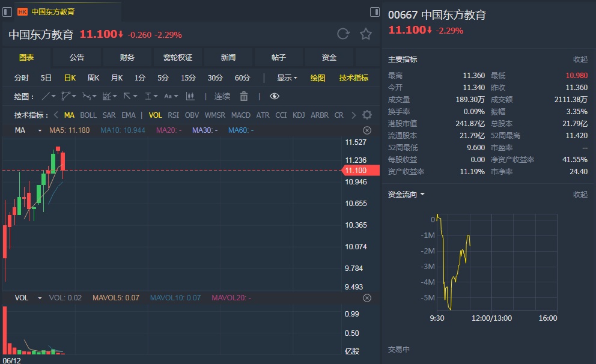Expand Aa text tool dropdown arrow
Screen dimensions: 596x364
(176, 97)
